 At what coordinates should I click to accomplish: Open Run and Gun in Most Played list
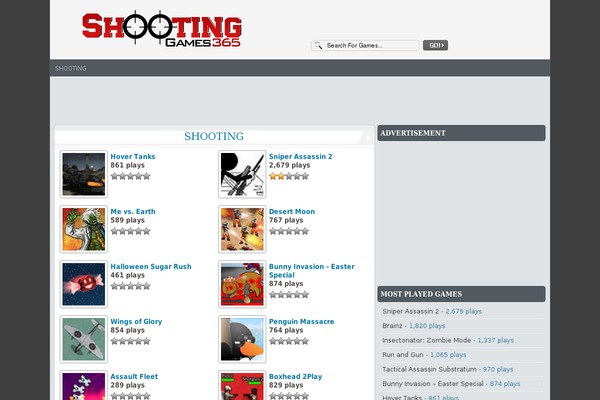[x=403, y=355]
